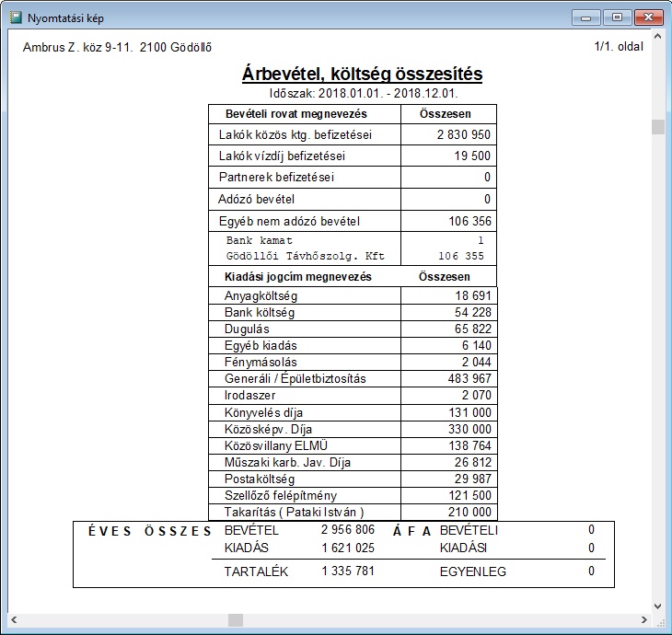Click Szellőző felépítmény row label
Screen dimensions: 672x635
tap(281, 496)
